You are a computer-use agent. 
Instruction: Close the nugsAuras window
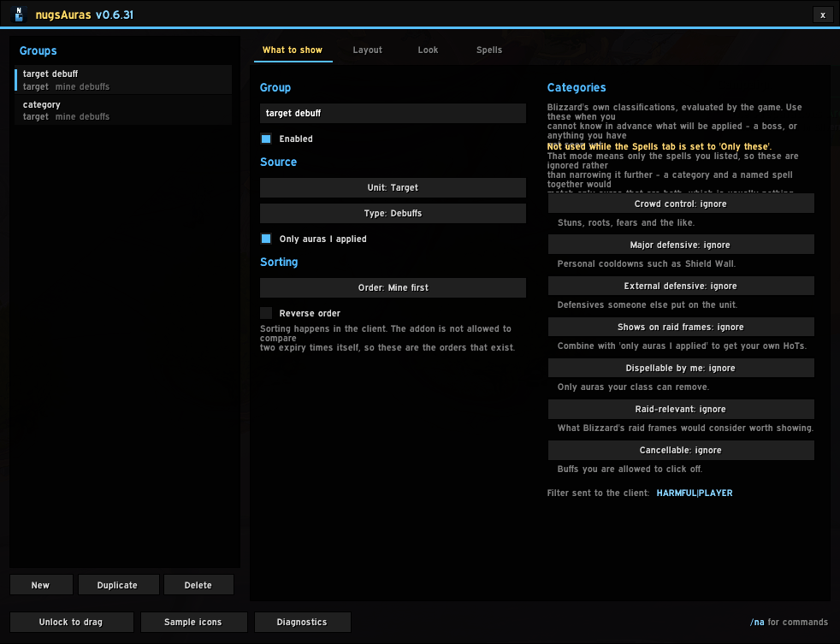(823, 15)
